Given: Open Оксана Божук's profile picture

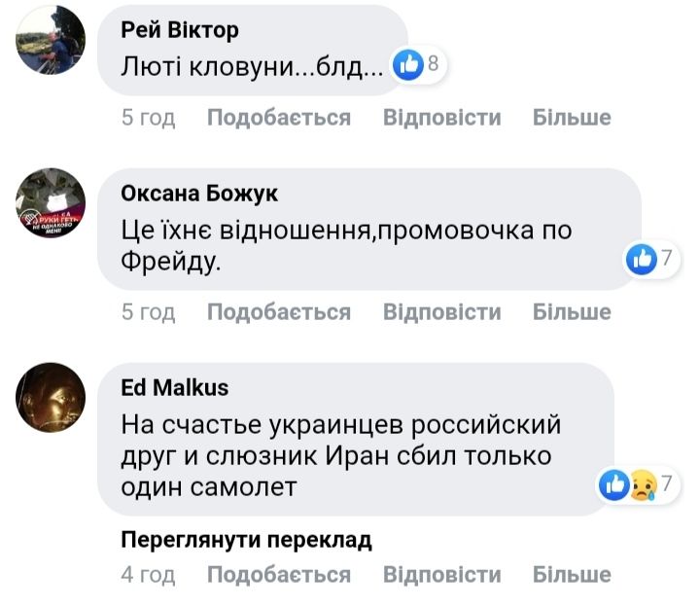Looking at the screenshot, I should click(51, 205).
